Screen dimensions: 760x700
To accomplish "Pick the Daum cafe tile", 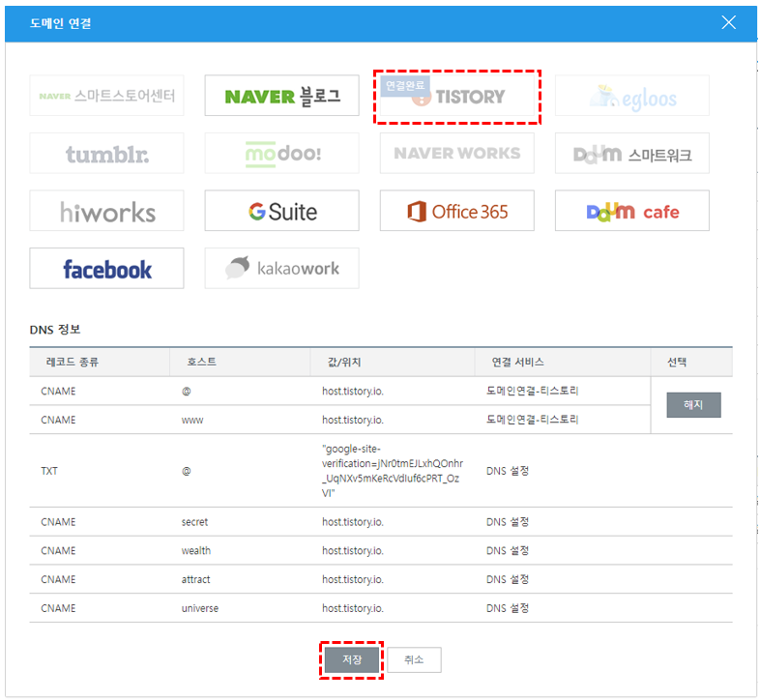I will tap(632, 211).
